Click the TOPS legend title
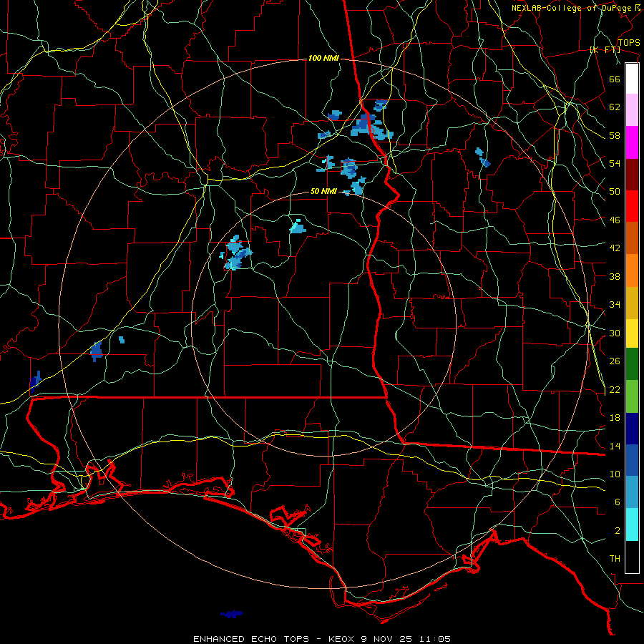Viewport: 644px width, 644px height. pos(629,43)
